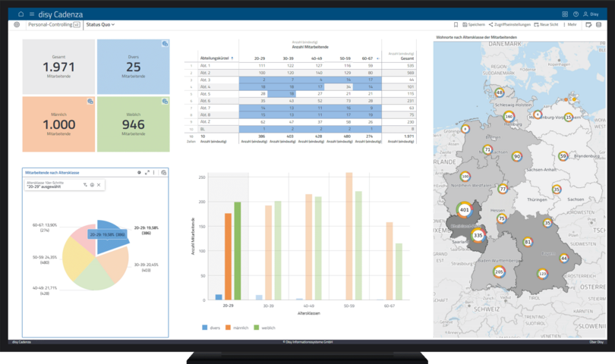Remove the "20-29" selection with X

click(99, 185)
